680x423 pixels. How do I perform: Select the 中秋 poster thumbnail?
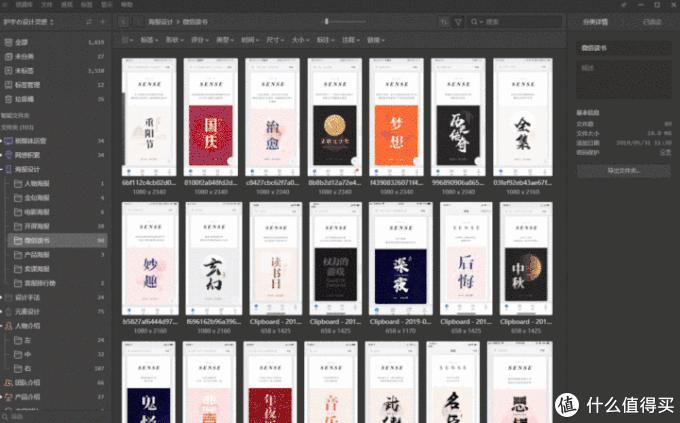(x=526, y=259)
